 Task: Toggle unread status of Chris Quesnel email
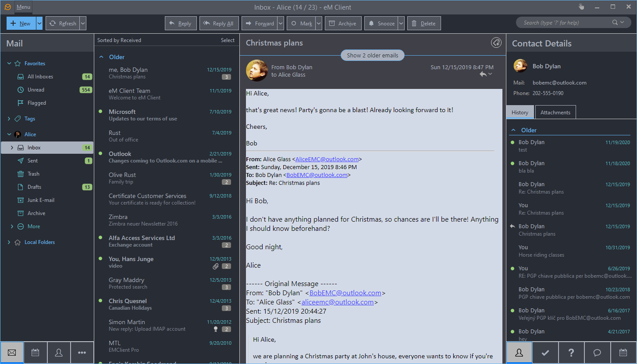[101, 301]
